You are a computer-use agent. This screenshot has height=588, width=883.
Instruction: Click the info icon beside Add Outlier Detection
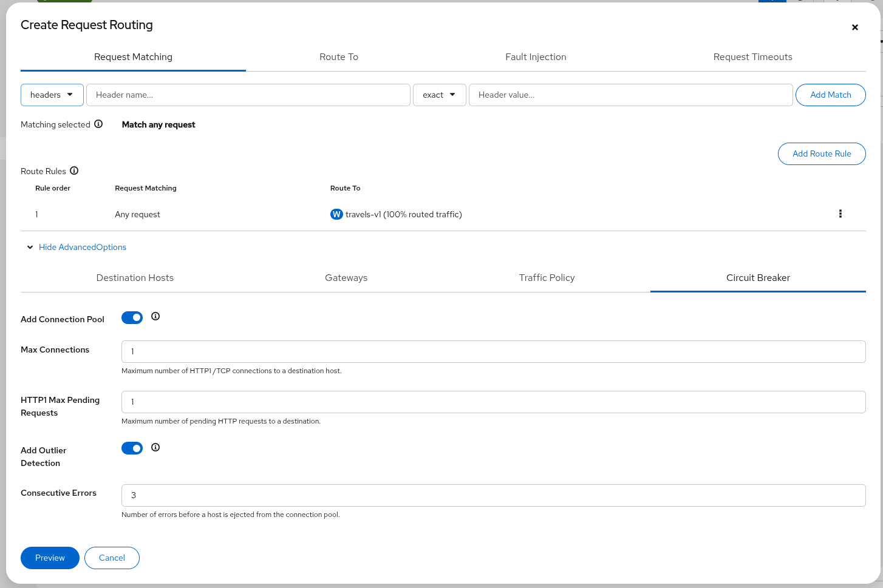tap(155, 447)
